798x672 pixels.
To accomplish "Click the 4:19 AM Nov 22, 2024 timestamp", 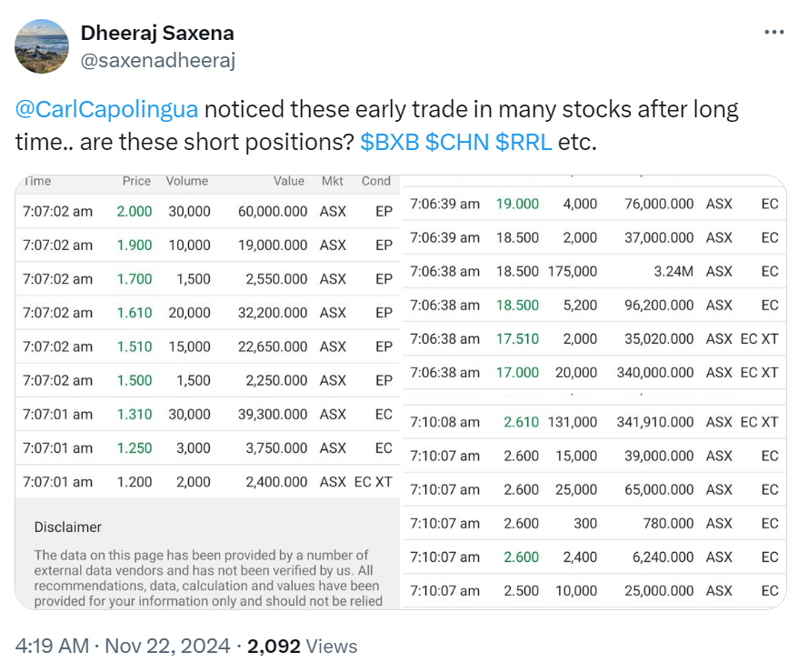I will click(121, 647).
